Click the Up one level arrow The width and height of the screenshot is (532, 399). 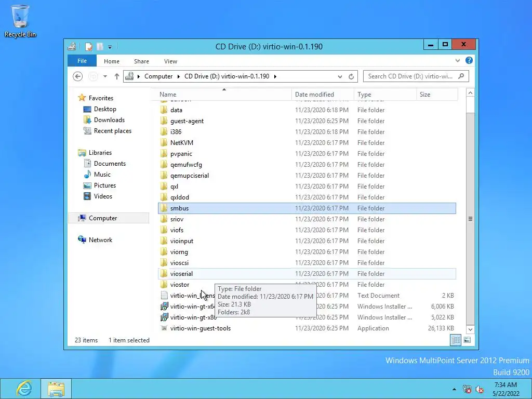(117, 76)
